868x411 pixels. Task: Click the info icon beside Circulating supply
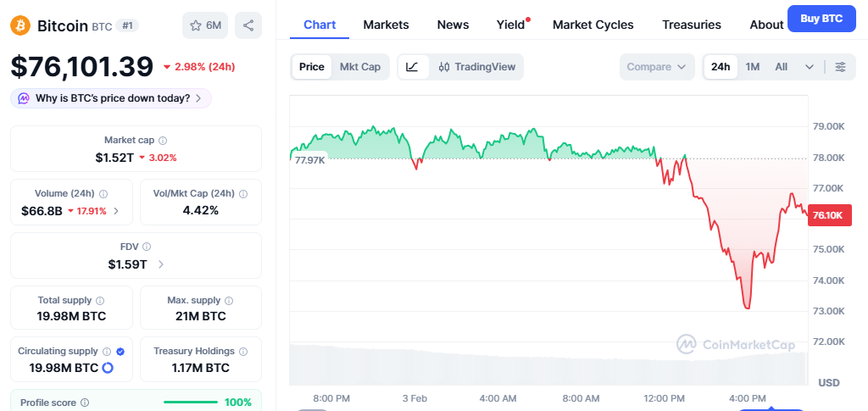point(107,352)
